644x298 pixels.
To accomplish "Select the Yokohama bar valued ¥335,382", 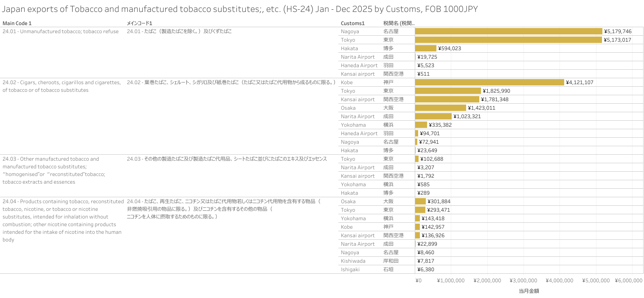I will click(x=421, y=125).
